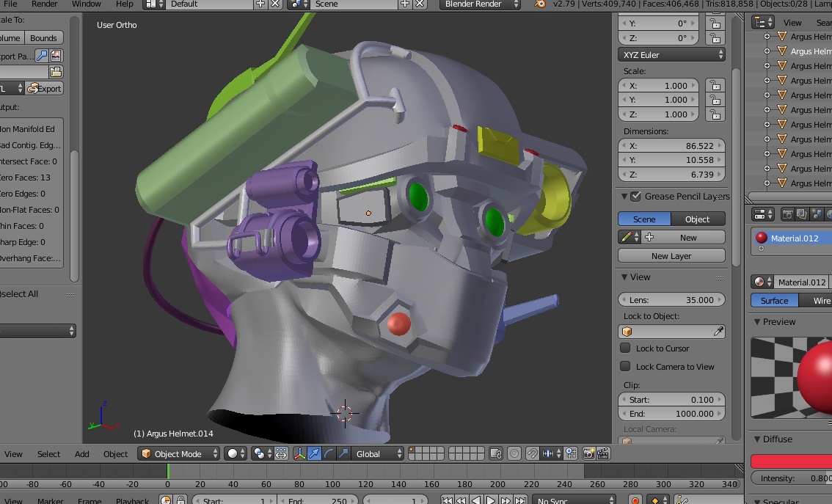
Task: Open the Render menu
Action: pos(44,4)
